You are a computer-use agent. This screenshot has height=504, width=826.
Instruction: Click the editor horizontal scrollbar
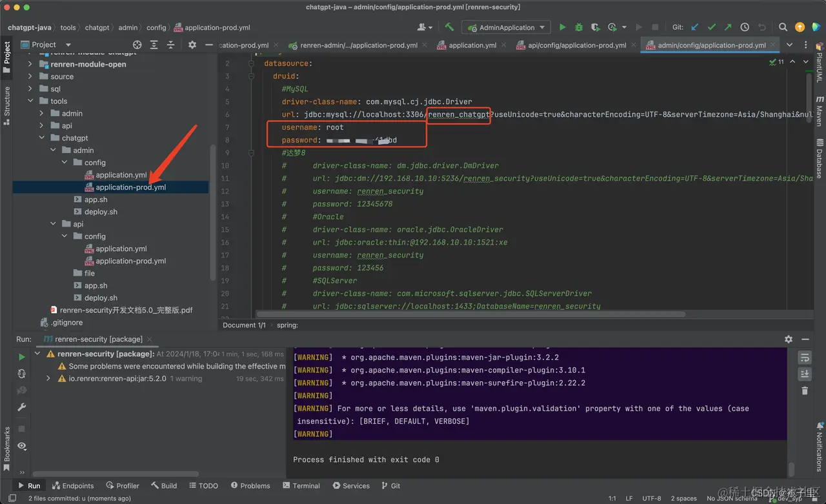(x=470, y=314)
